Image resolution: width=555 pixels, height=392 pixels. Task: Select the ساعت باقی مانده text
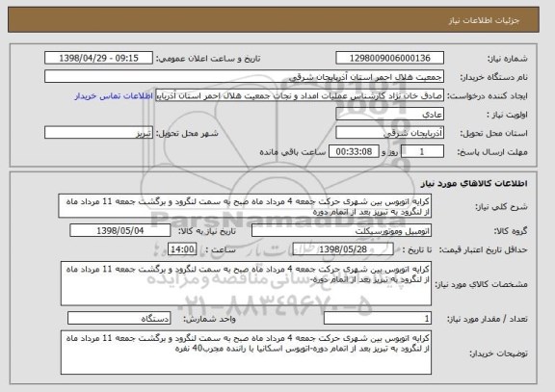tap(293, 152)
